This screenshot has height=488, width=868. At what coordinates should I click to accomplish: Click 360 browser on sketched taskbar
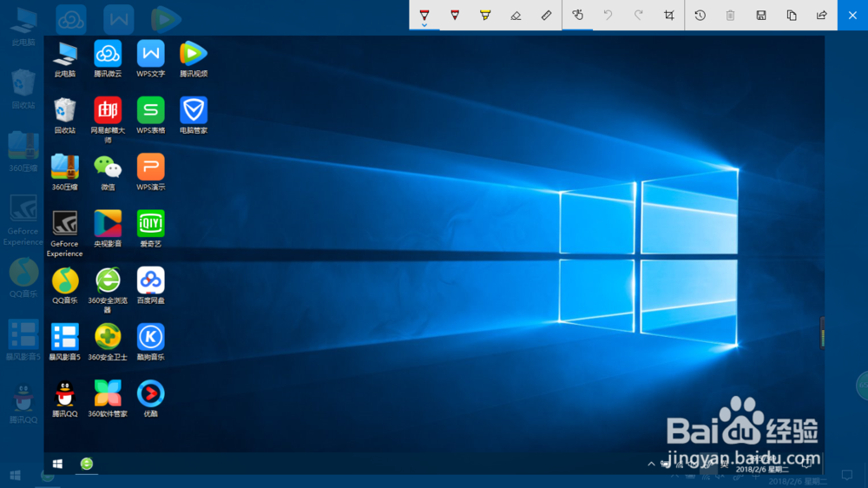pyautogui.click(x=87, y=464)
